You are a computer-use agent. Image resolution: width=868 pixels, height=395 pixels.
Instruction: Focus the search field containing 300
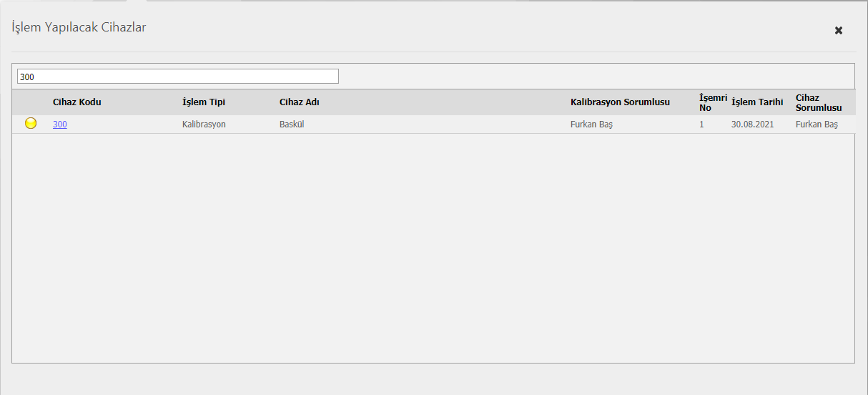coord(177,77)
